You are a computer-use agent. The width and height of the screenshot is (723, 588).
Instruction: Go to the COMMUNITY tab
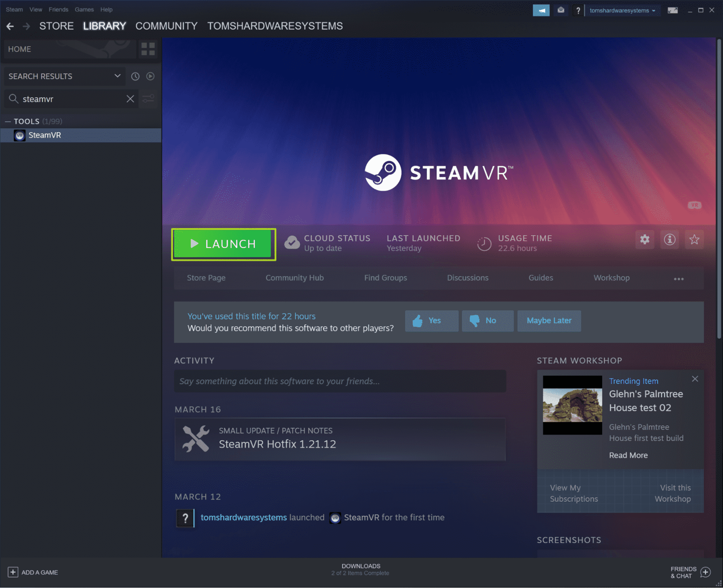coord(166,26)
